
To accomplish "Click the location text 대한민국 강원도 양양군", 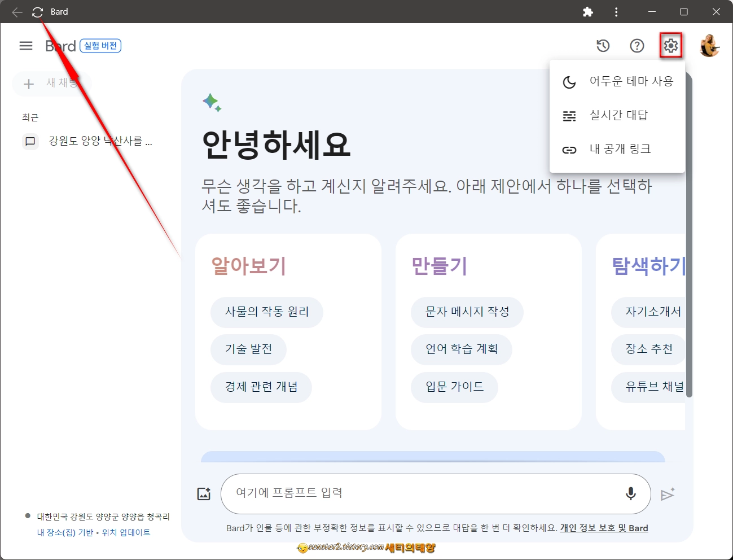I will click(103, 517).
